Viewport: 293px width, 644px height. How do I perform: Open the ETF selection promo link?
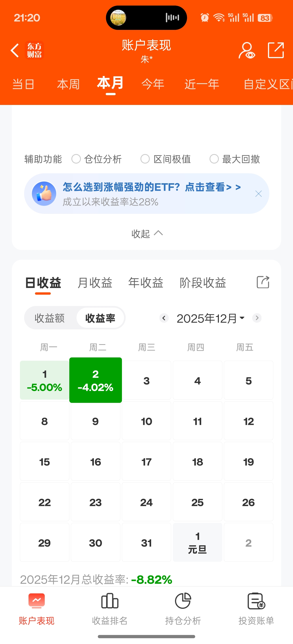coord(151,187)
